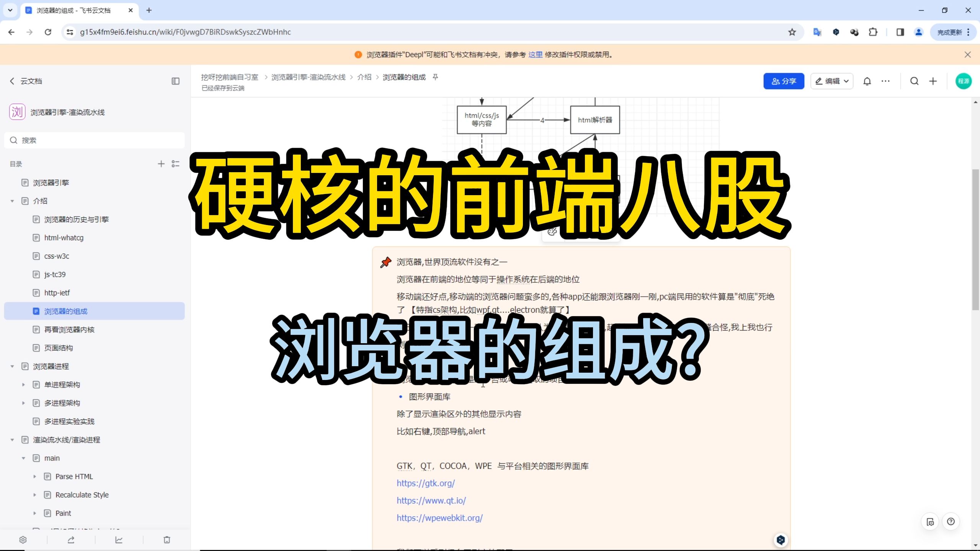Go back to 云文档 with the back arrow

(x=12, y=81)
